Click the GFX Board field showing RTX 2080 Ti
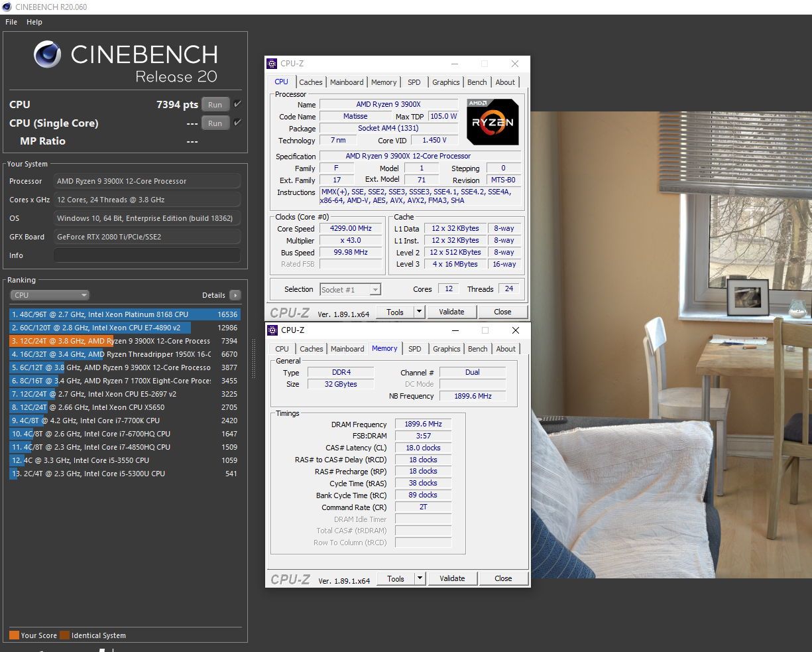 [147, 237]
